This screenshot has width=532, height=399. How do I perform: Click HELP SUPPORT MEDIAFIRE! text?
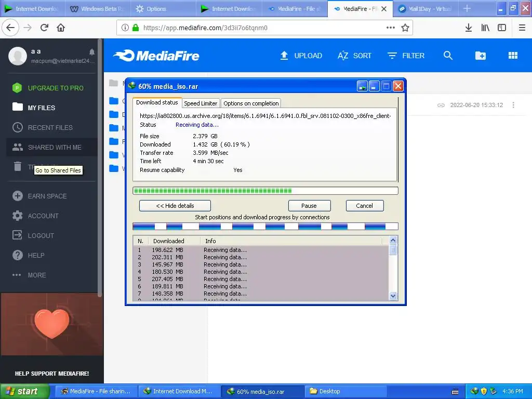pyautogui.click(x=52, y=374)
